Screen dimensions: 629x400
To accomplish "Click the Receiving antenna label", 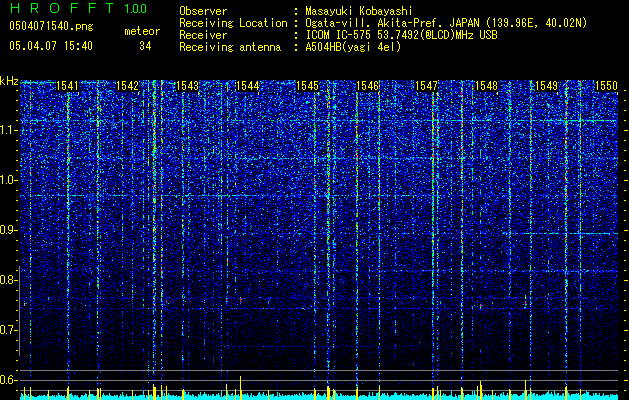I will tap(230, 47).
